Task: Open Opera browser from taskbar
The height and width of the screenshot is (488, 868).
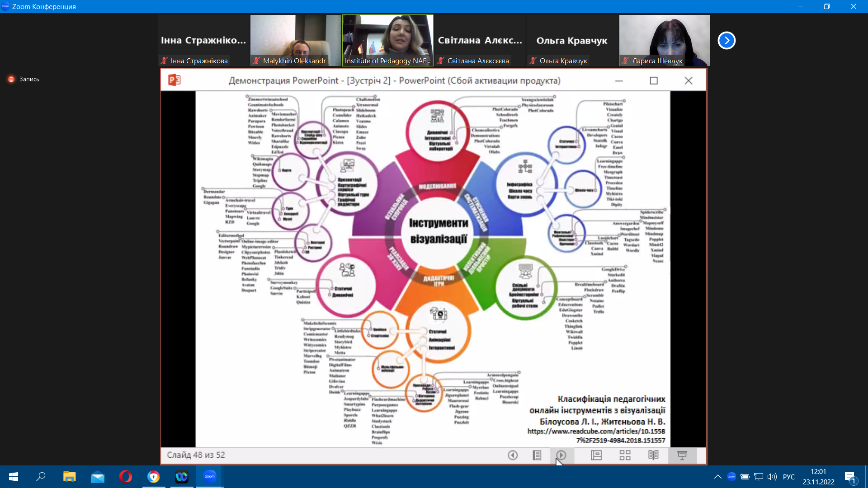Action: (125, 477)
